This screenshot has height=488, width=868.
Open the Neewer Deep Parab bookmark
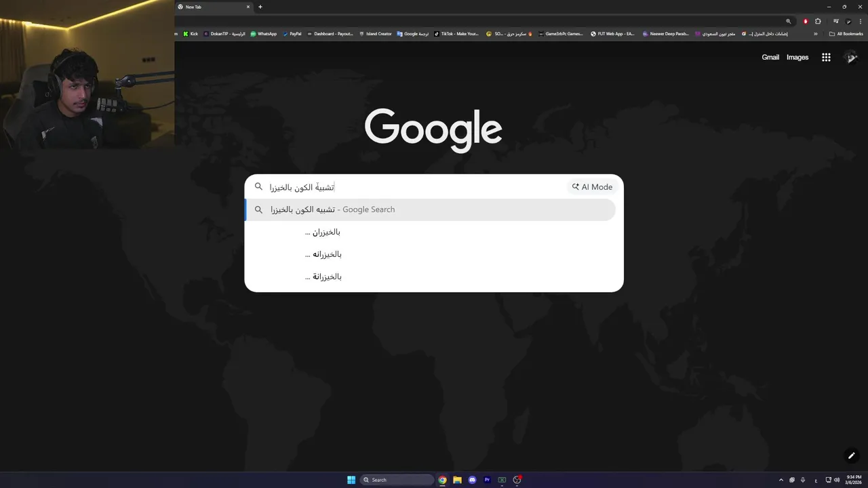tap(666, 34)
